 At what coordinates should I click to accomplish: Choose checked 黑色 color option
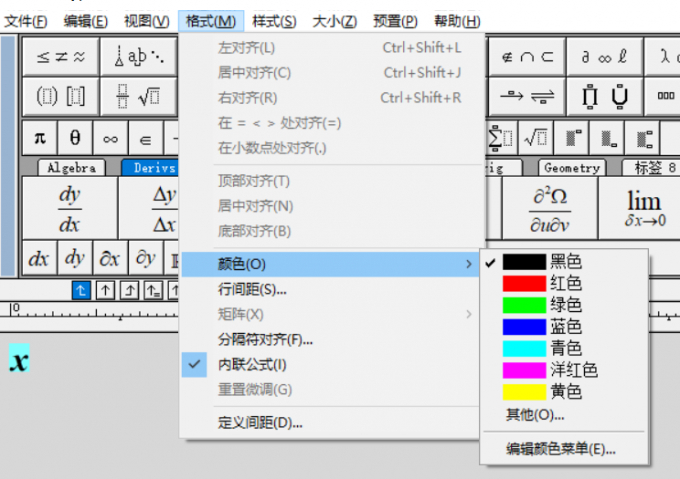pyautogui.click(x=564, y=262)
